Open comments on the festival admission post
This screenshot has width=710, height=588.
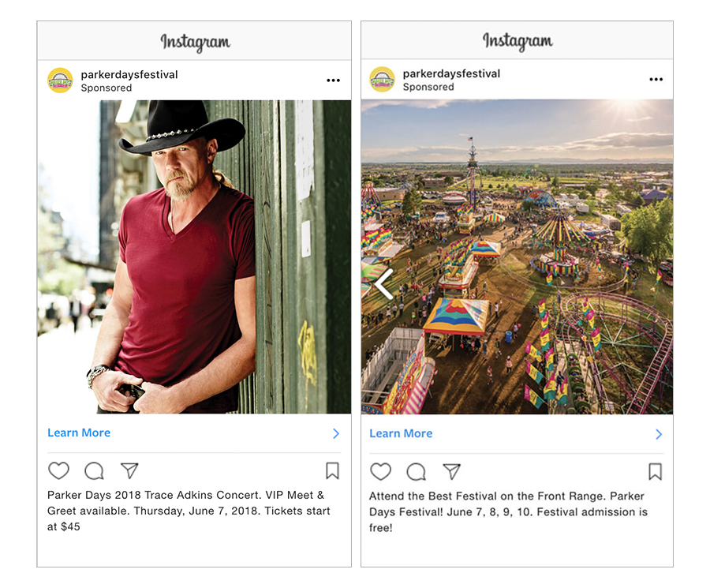(x=416, y=472)
